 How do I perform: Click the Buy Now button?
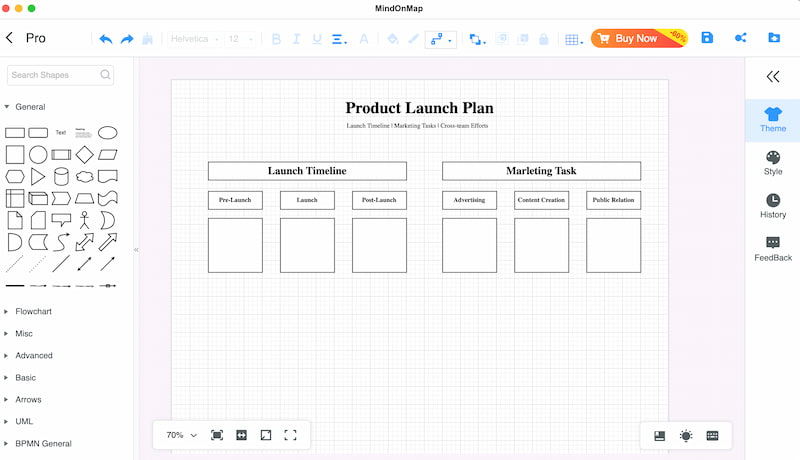click(639, 38)
